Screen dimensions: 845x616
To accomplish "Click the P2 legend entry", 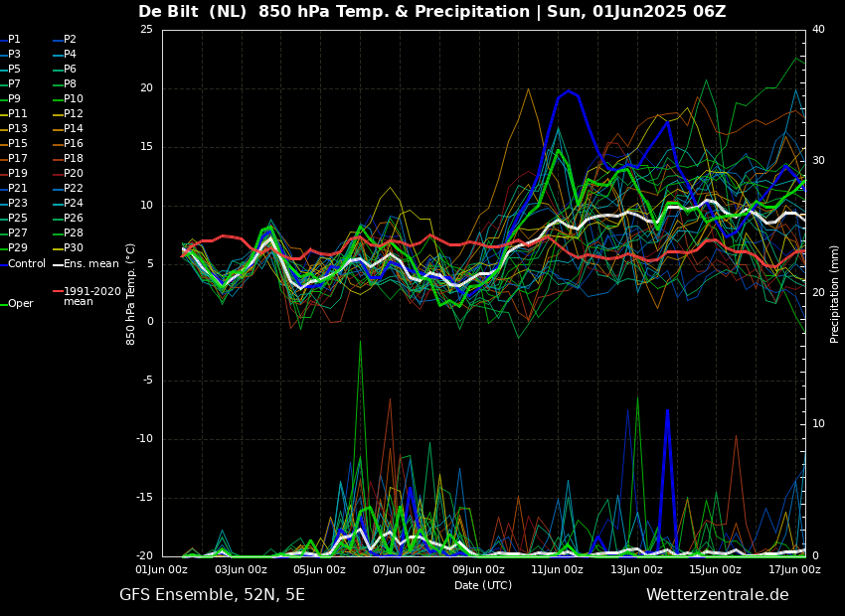I will (65, 40).
